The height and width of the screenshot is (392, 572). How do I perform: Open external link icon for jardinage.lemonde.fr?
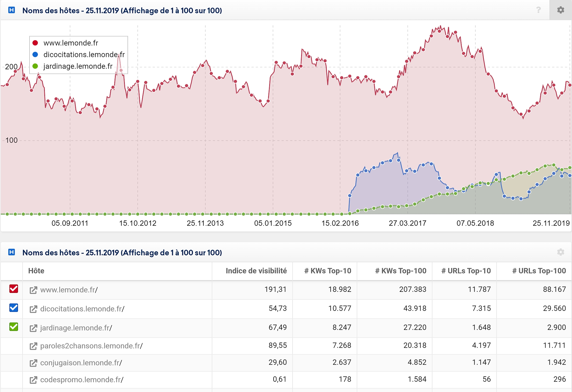coord(33,328)
